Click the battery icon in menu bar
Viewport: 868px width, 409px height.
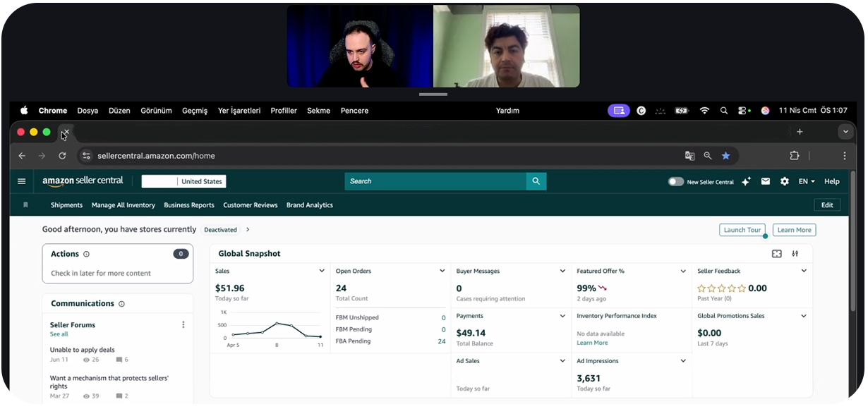(681, 111)
